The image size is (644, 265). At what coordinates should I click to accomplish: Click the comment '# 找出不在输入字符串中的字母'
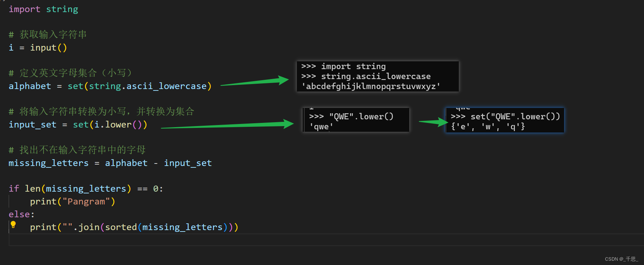[x=77, y=150]
